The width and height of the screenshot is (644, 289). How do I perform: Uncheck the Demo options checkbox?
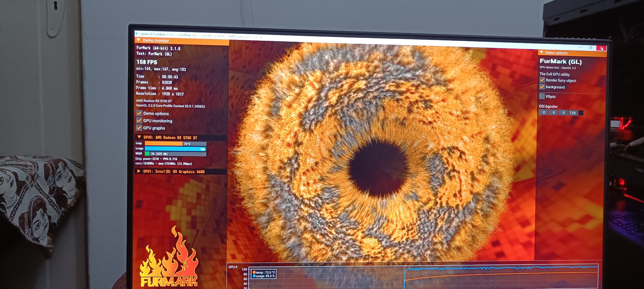(139, 113)
